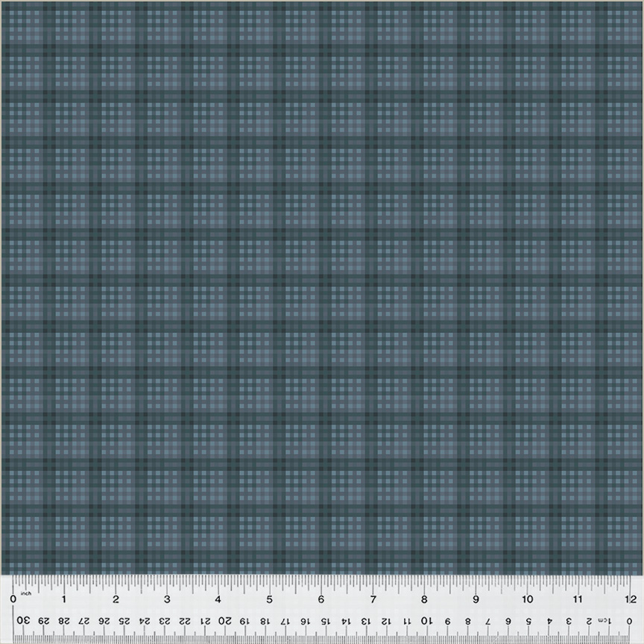Click the 11 inch number on the ruler
Screen dimensions: 644x644
coord(578,599)
